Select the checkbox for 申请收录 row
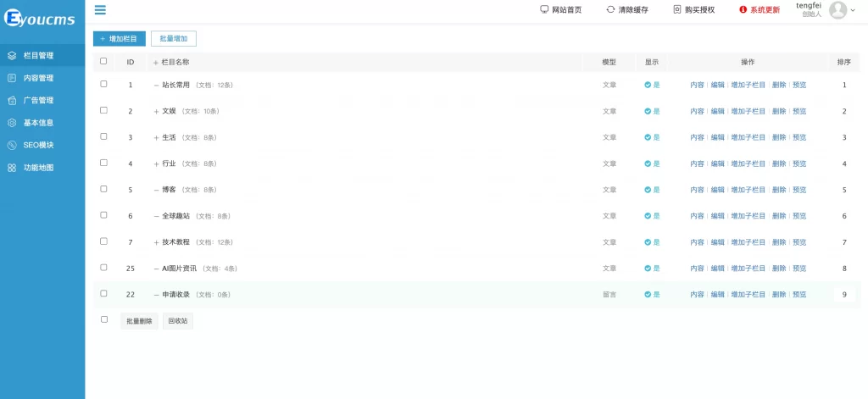This screenshot has height=399, width=868. point(103,293)
